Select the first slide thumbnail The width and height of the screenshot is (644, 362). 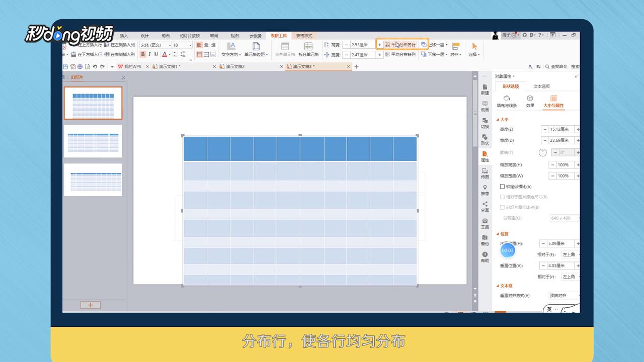point(93,103)
